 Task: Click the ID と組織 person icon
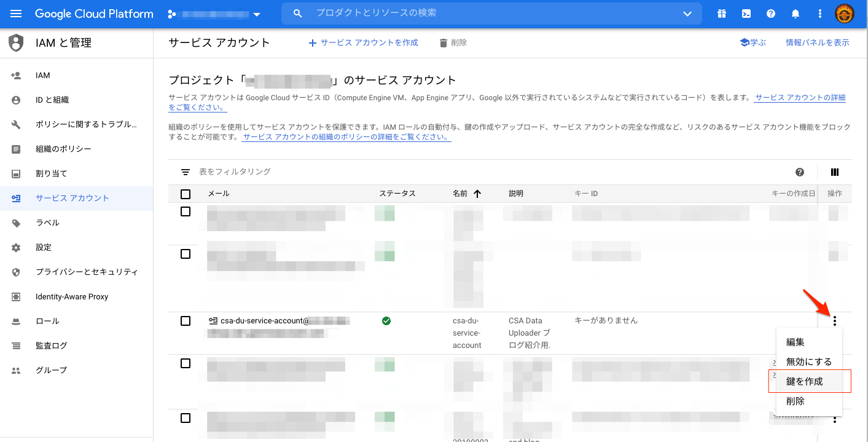point(16,100)
